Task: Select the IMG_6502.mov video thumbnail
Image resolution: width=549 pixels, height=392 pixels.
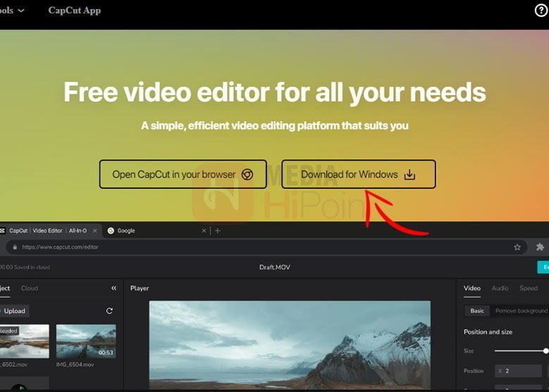Action: point(24,341)
